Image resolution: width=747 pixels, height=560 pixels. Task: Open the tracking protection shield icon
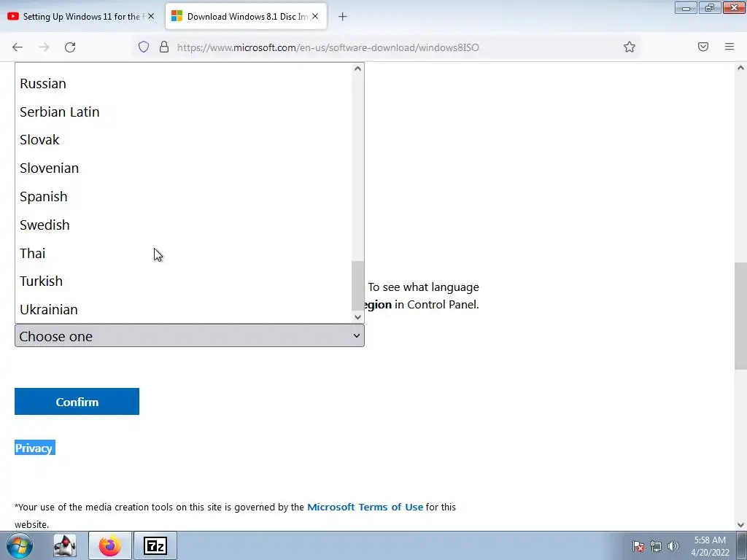coord(144,47)
